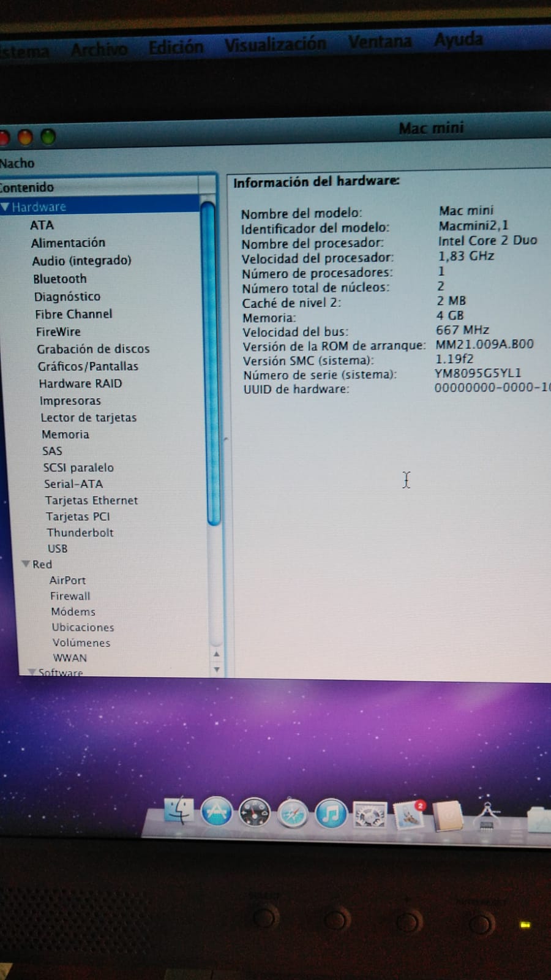Select SAS in the sidebar
This screenshot has width=551, height=980.
click(x=52, y=451)
